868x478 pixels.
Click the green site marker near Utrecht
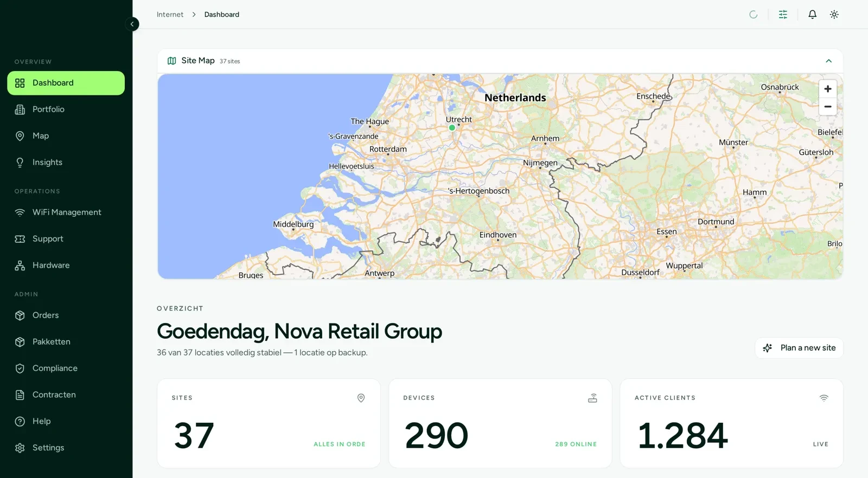tap(452, 128)
